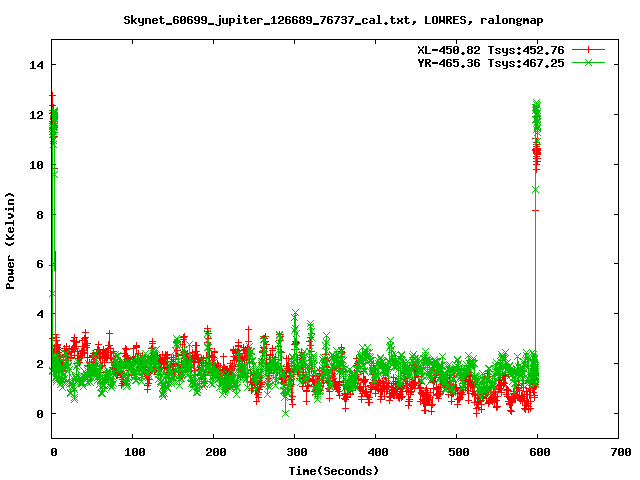Click the x-axis tick label 500
Image resolution: width=640 pixels, height=480 pixels.
pos(458,452)
